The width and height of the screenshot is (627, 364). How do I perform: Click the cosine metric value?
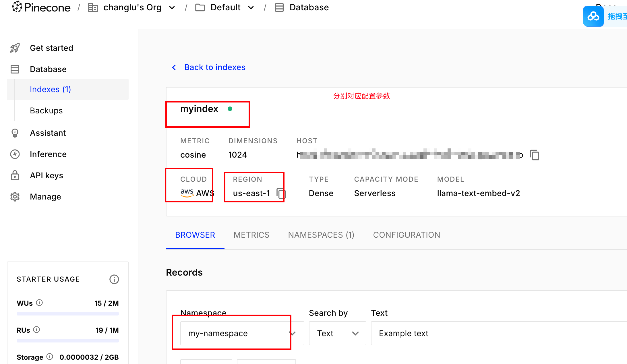193,155
